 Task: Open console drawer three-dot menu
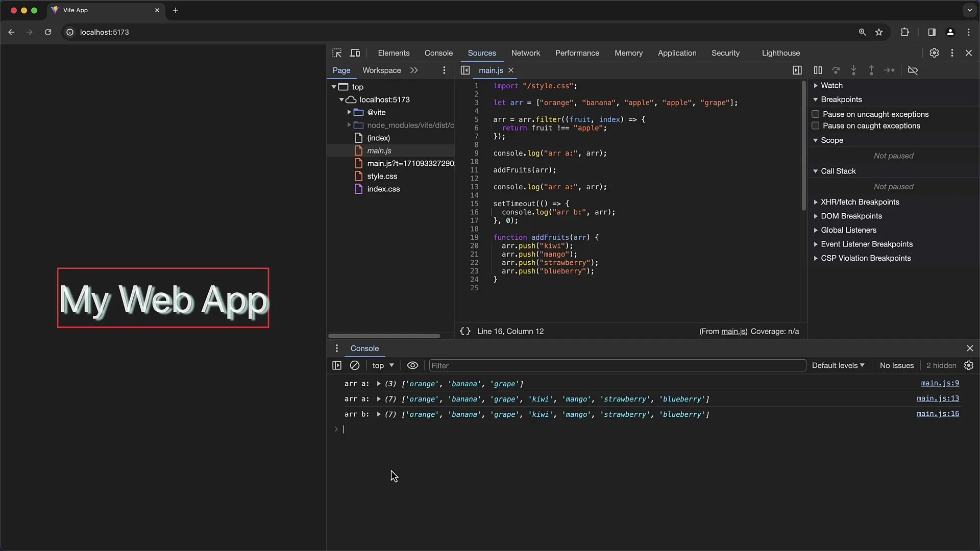click(336, 348)
